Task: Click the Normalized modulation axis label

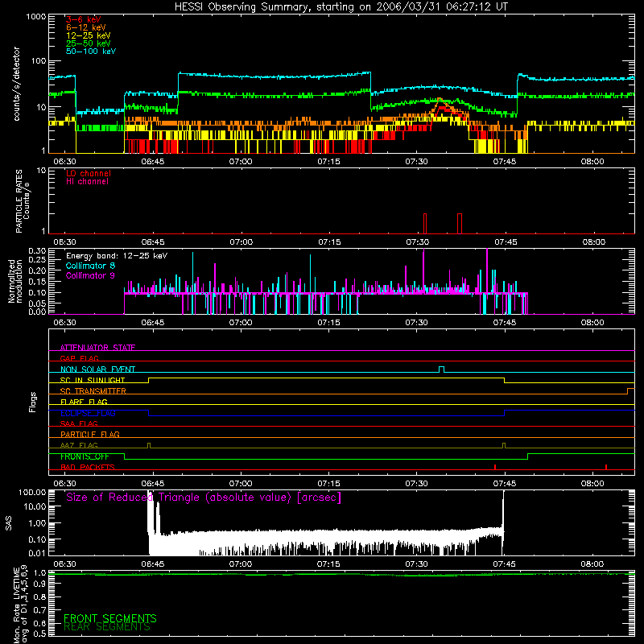Action: pos(15,281)
